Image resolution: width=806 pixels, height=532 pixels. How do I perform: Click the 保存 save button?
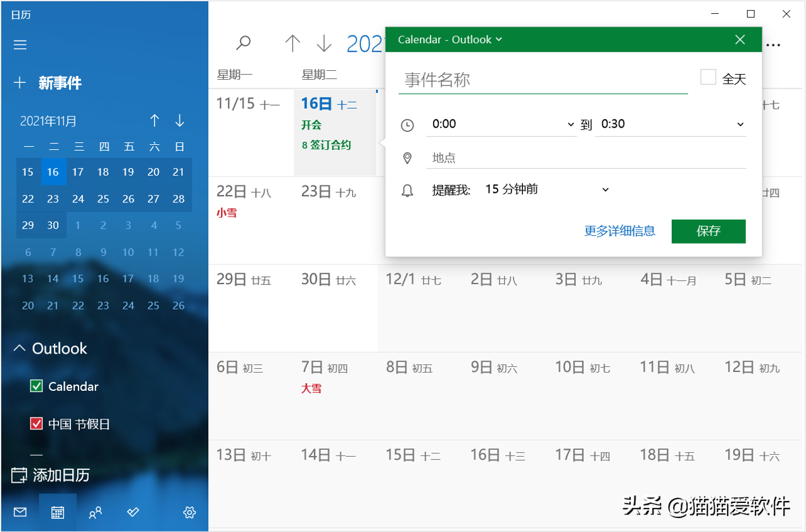point(708,231)
